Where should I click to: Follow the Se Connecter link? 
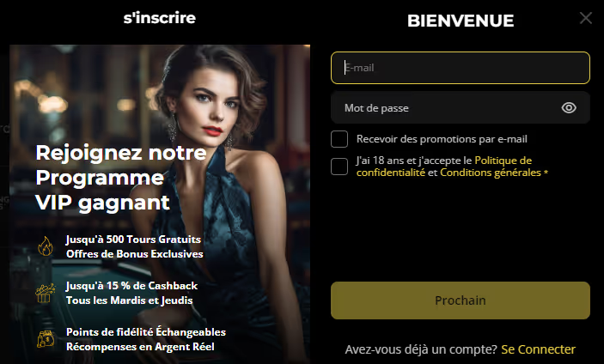(x=538, y=349)
